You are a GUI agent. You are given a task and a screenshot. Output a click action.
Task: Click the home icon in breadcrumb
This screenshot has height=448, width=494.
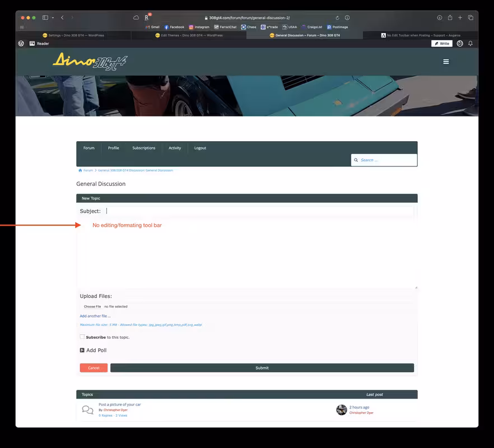[80, 170]
